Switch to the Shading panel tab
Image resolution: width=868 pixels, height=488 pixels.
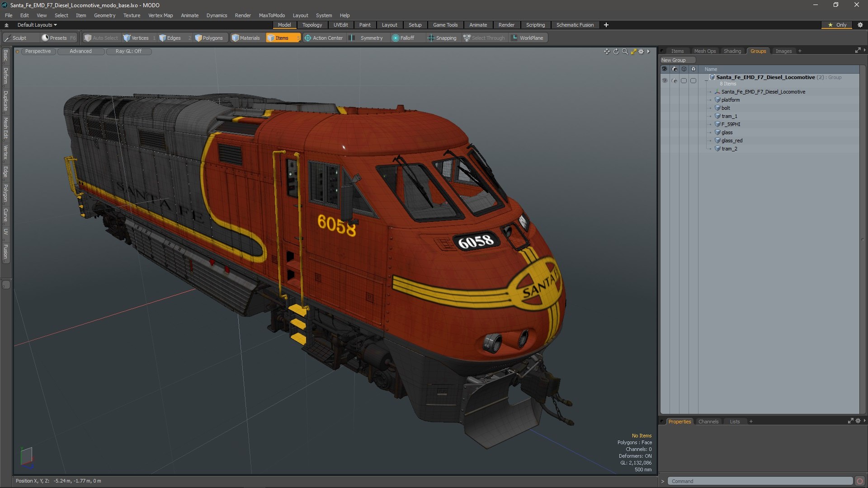[732, 51]
